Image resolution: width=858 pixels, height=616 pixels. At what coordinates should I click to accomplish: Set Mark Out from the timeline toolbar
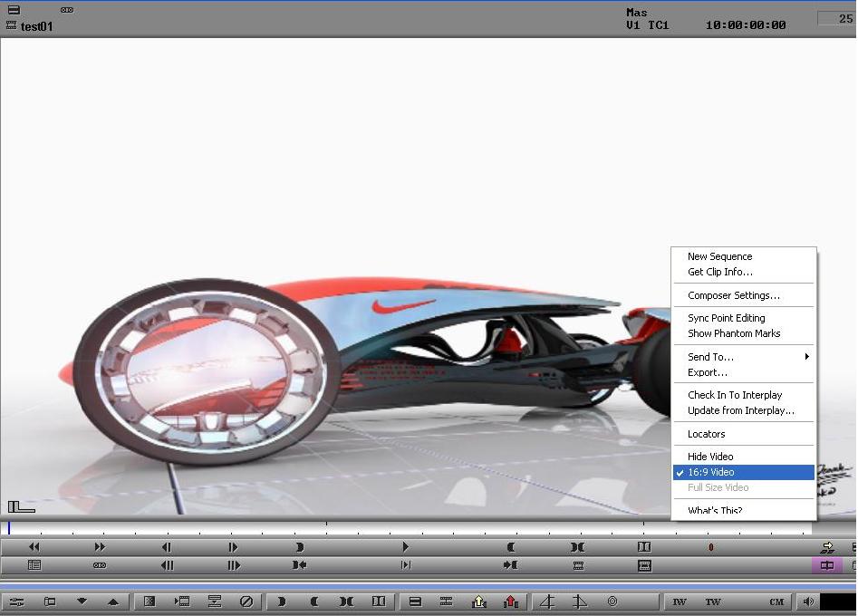point(314,602)
